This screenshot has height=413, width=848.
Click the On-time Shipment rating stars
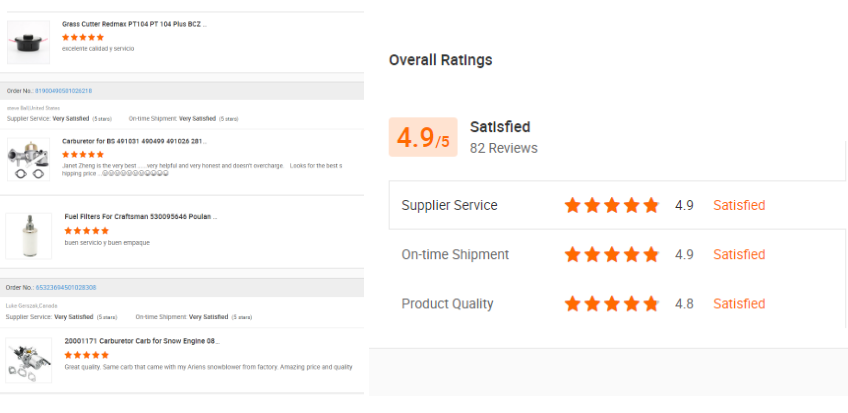point(611,254)
